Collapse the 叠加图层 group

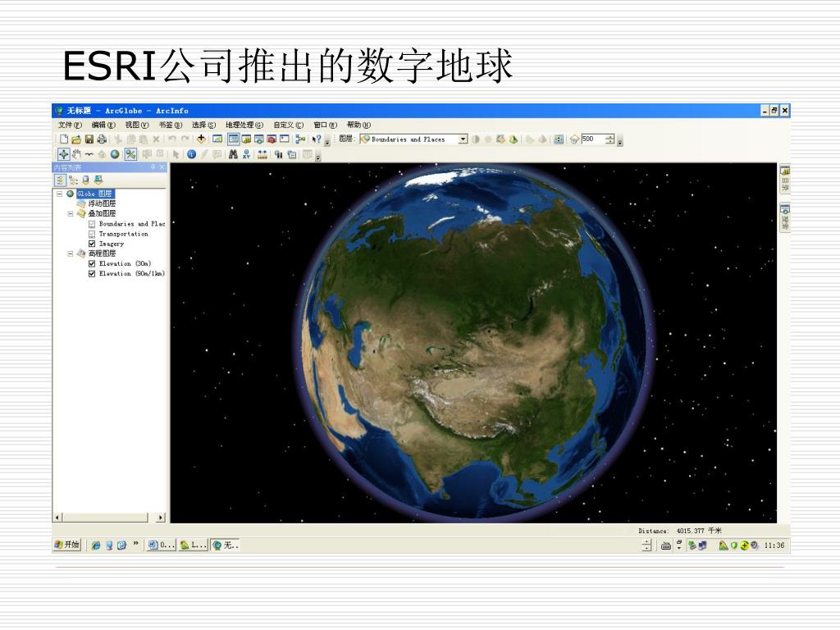pos(71,214)
